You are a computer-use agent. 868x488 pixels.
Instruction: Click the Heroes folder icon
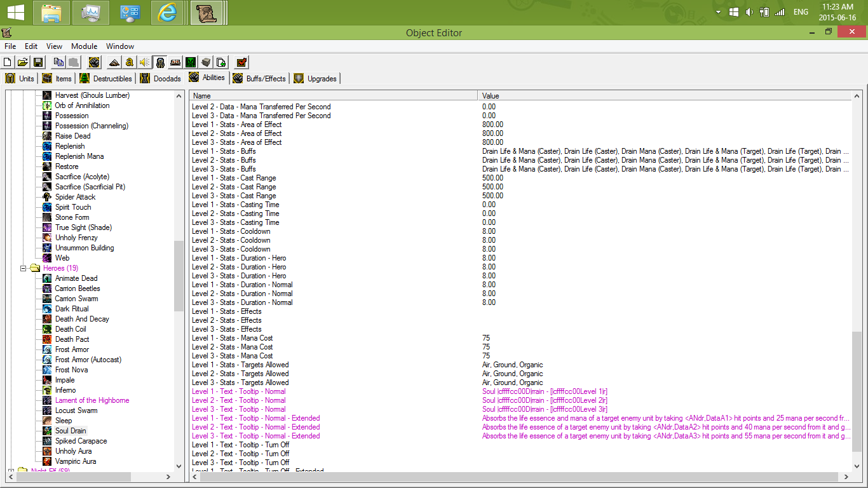pyautogui.click(x=35, y=268)
